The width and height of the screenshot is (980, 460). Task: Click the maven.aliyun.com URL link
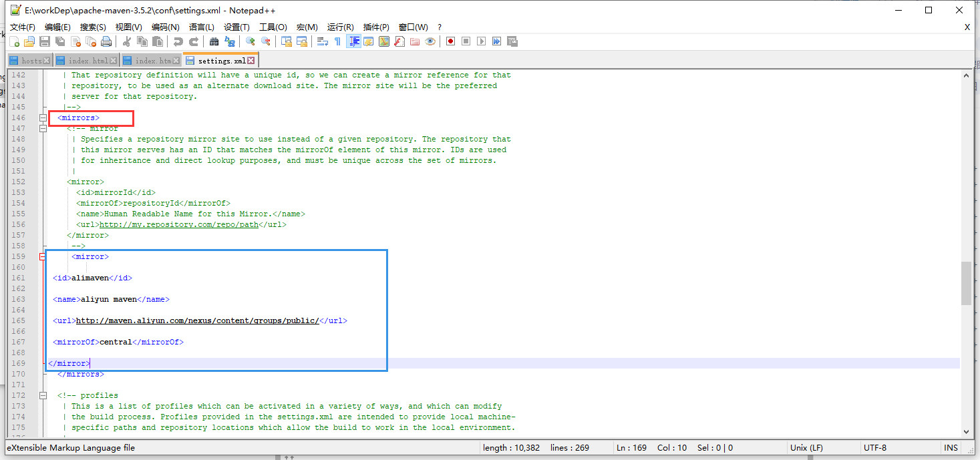(x=198, y=320)
